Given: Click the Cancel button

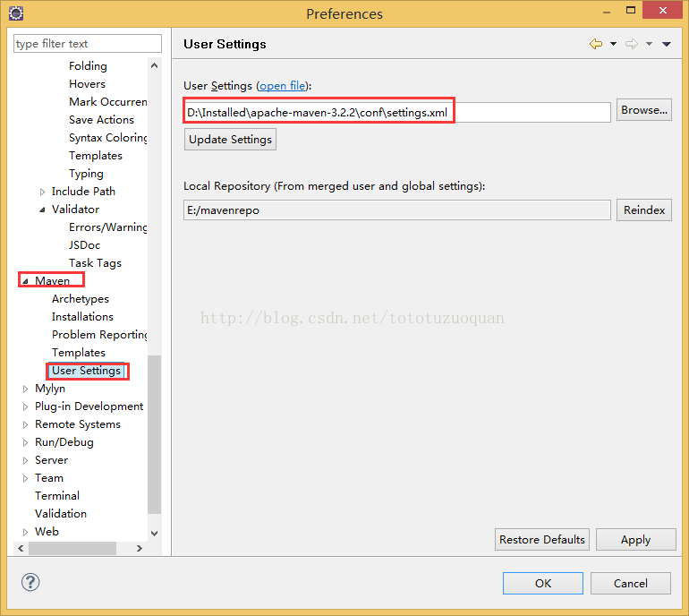Looking at the screenshot, I should 631,584.
